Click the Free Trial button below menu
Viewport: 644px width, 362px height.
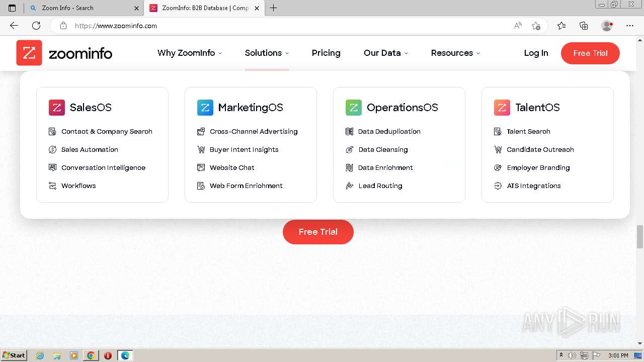click(x=318, y=232)
